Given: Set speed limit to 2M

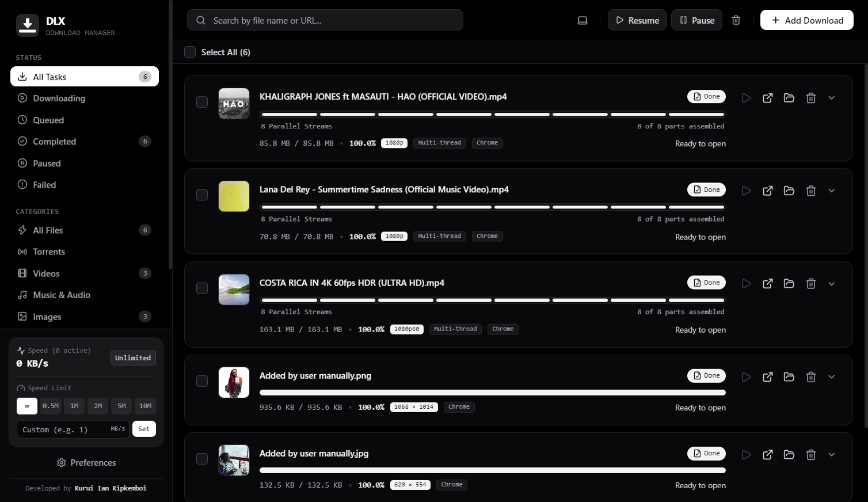Looking at the screenshot, I should [98, 406].
